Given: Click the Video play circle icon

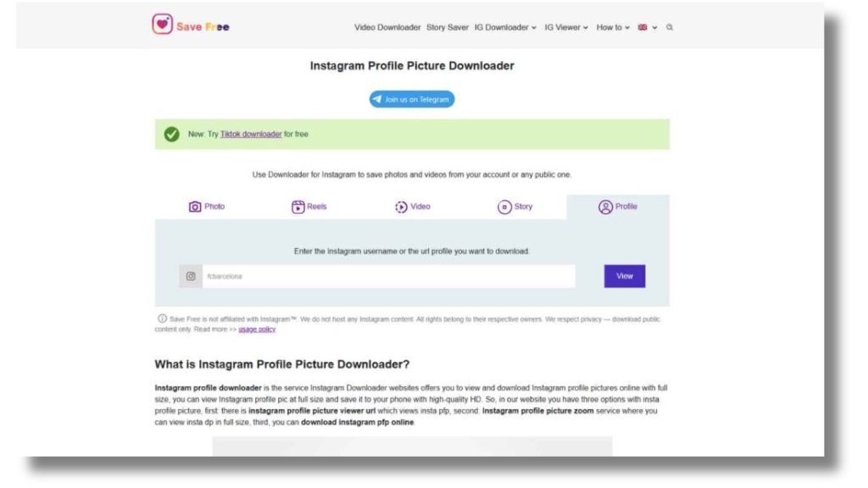Looking at the screenshot, I should pyautogui.click(x=401, y=207).
